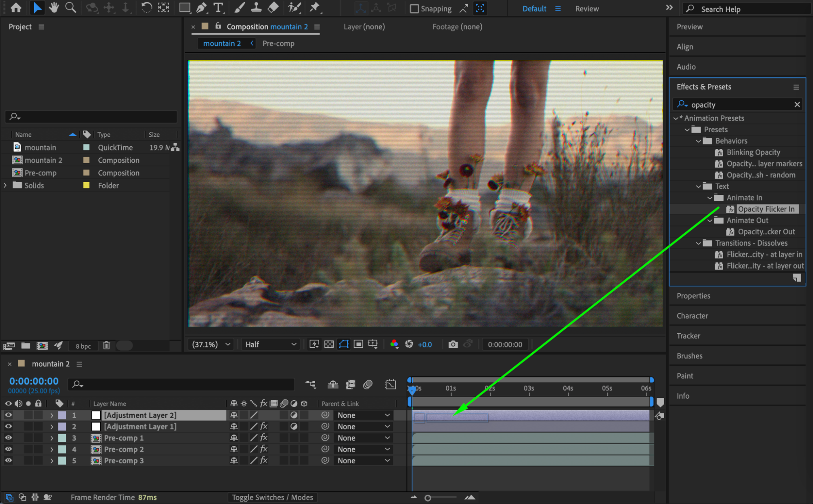Image resolution: width=813 pixels, height=504 pixels.
Task: Toggle adjustment layer switch on Adjustment Layer 2
Action: [294, 415]
